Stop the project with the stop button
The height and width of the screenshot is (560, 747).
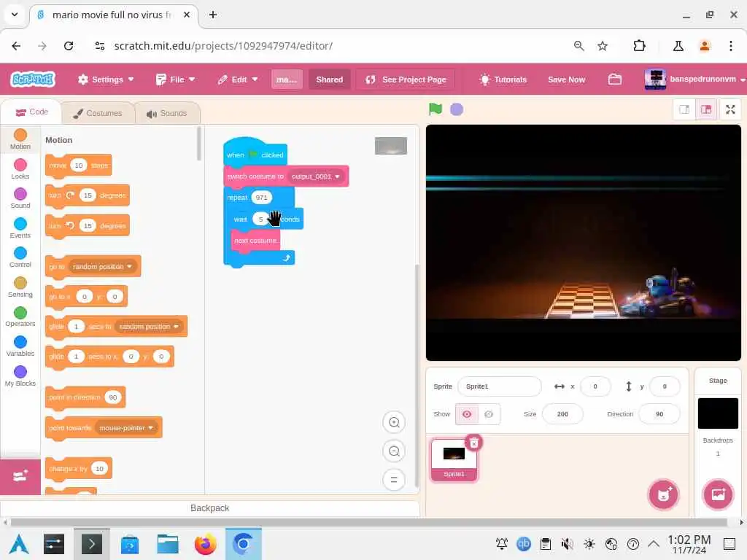point(457,109)
